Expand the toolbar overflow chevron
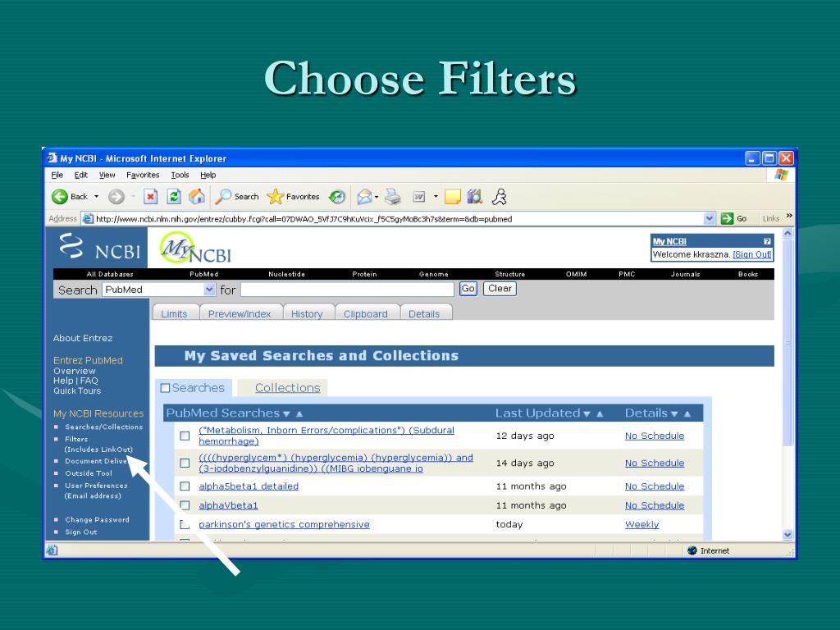The width and height of the screenshot is (840, 630). 789,216
